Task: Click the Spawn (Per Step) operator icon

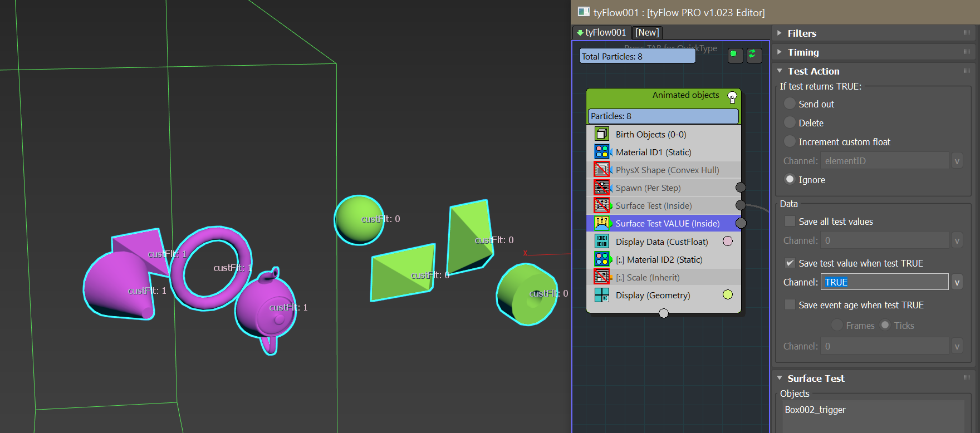Action: [601, 188]
